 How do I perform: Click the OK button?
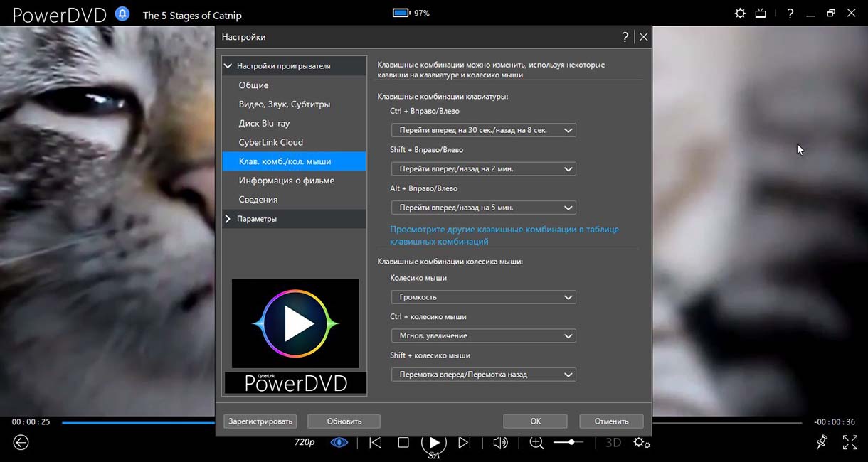point(535,421)
